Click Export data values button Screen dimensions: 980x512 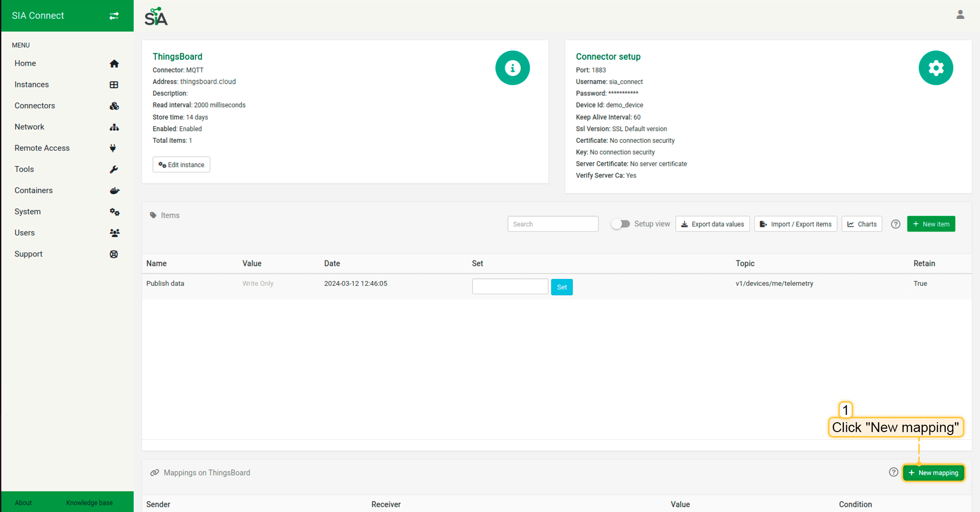[712, 224]
